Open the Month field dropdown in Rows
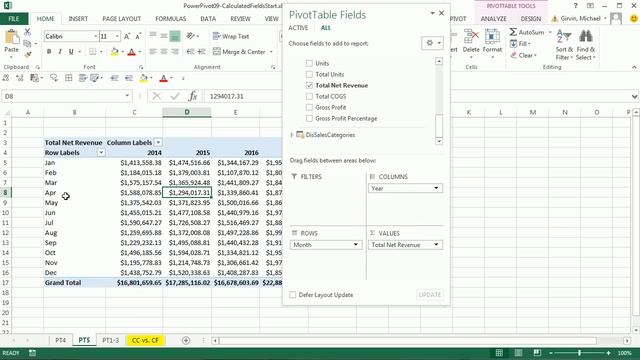This screenshot has width=640, height=360. [x=356, y=245]
